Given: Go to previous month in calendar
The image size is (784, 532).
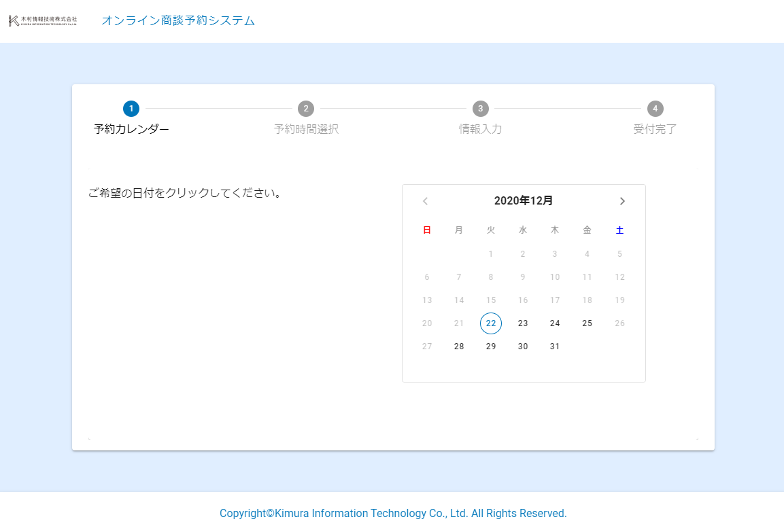Looking at the screenshot, I should (426, 201).
